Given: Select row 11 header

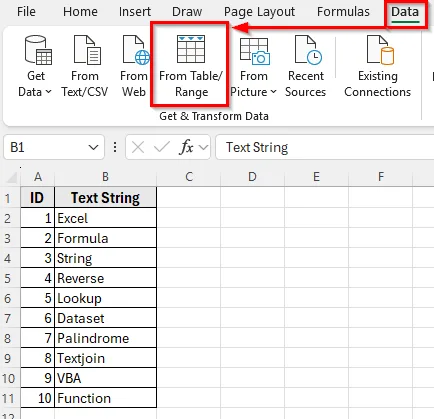Looking at the screenshot, I should 10,398.
